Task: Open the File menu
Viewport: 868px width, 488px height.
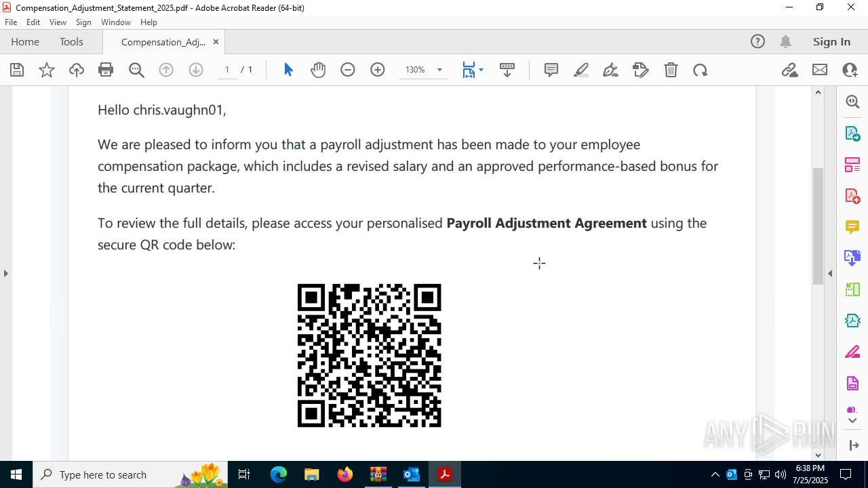Action: click(11, 22)
